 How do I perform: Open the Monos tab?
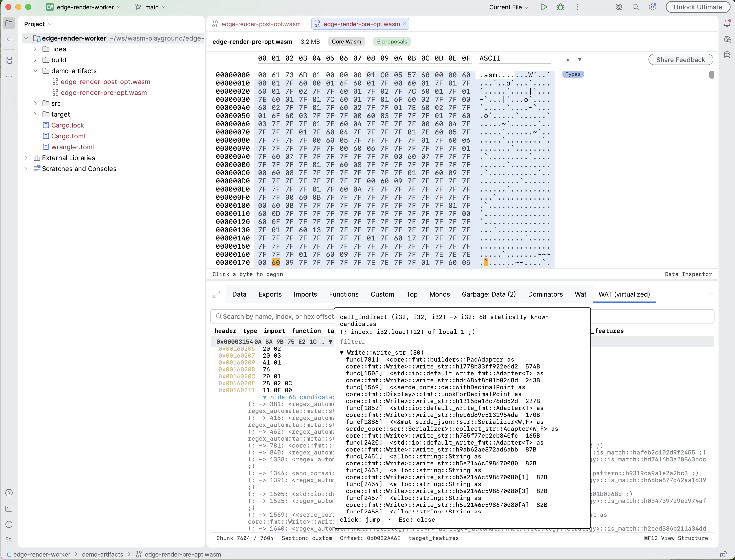click(x=439, y=294)
